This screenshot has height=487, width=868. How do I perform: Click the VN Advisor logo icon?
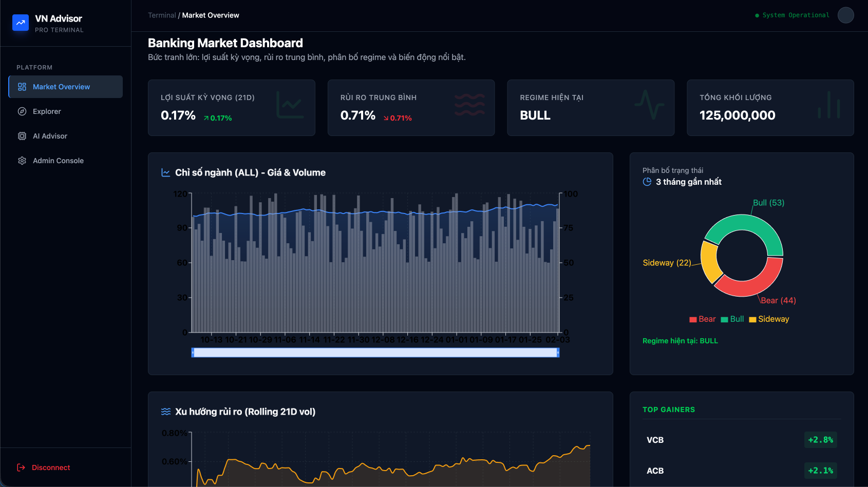click(21, 23)
